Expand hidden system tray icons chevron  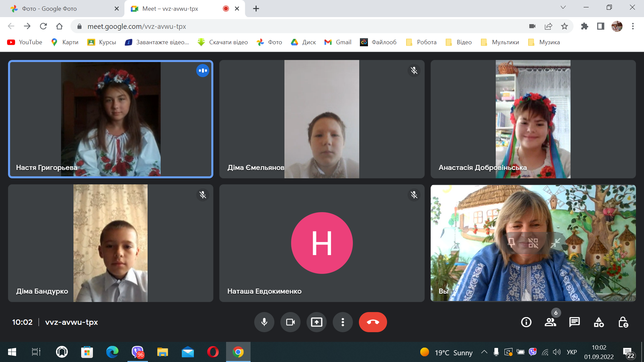[x=484, y=352]
